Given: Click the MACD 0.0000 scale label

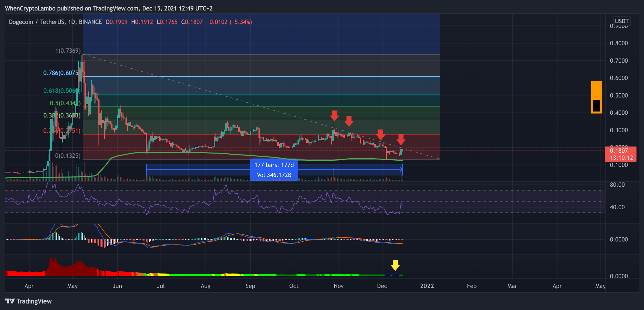Looking at the screenshot, I should [x=619, y=239].
